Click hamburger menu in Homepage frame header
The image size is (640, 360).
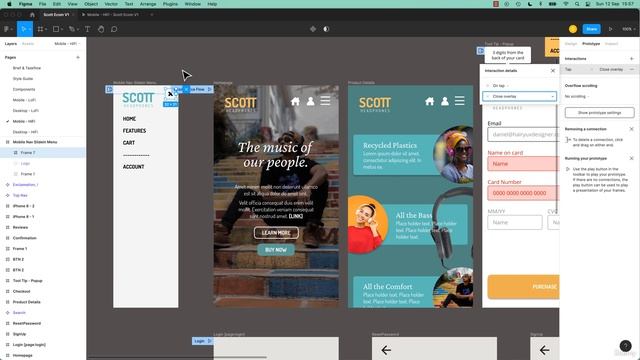click(x=325, y=100)
